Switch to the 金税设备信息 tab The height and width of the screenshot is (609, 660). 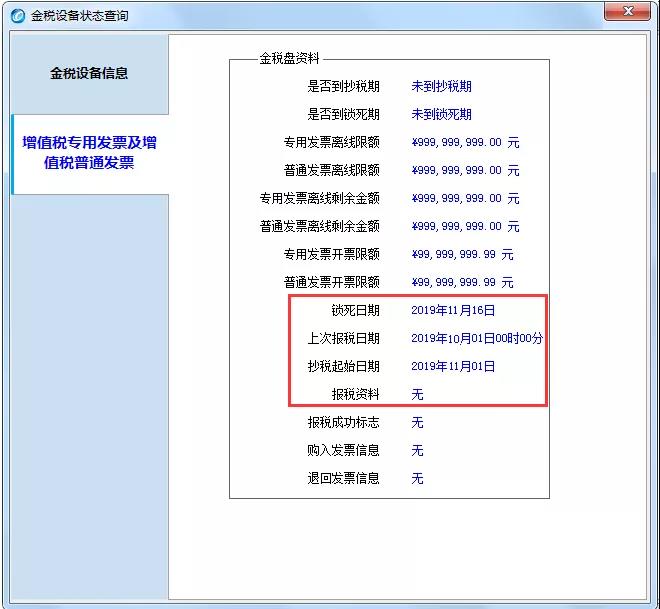(89, 73)
